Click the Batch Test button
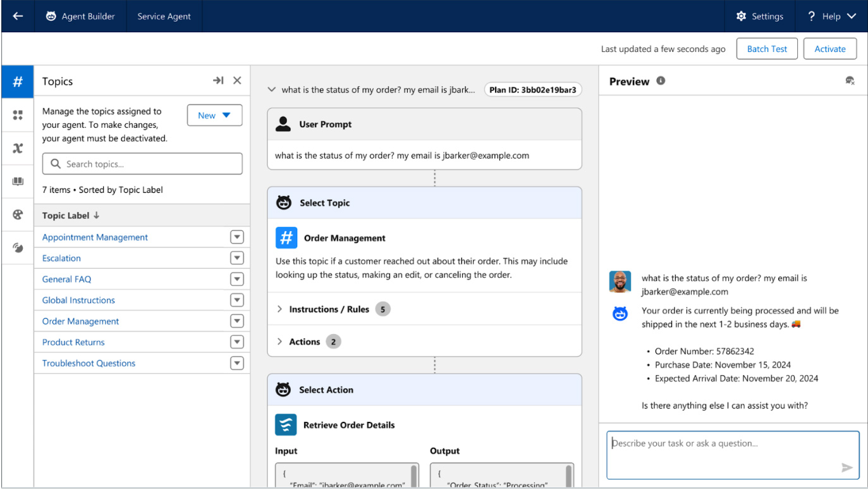The height and width of the screenshot is (489, 868). [766, 49]
